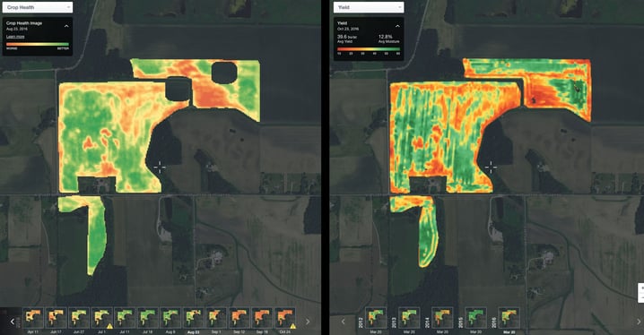Click the warning icon on Oct 24 thumbnail
Image resolution: width=644 pixels, height=335 pixels.
pyautogui.click(x=293, y=326)
